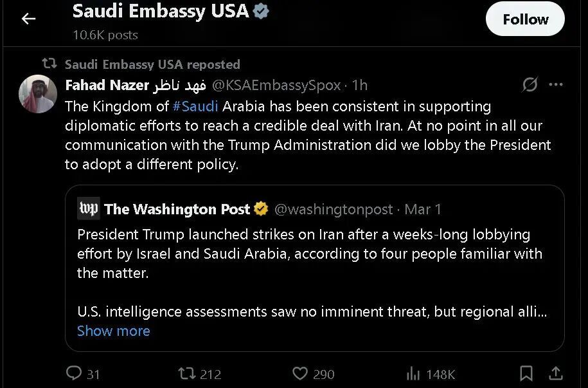Click the #Saudi hashtag link
The height and width of the screenshot is (388, 588).
point(195,106)
